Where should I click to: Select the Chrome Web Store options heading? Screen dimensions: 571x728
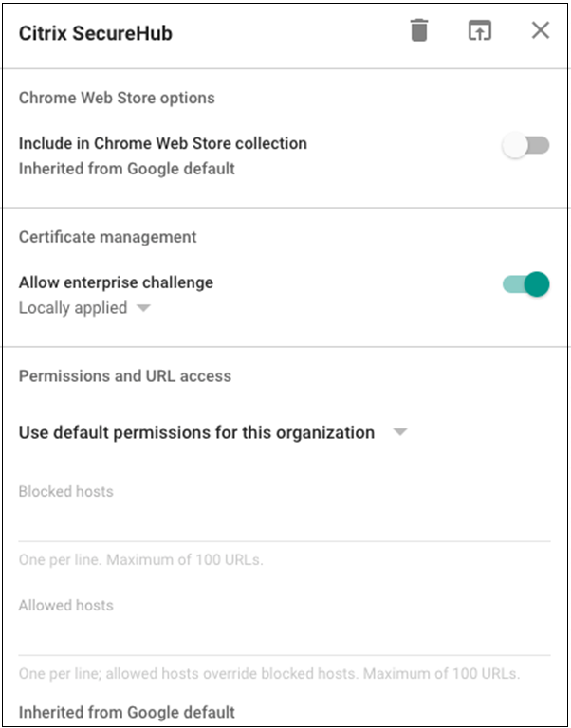117,98
